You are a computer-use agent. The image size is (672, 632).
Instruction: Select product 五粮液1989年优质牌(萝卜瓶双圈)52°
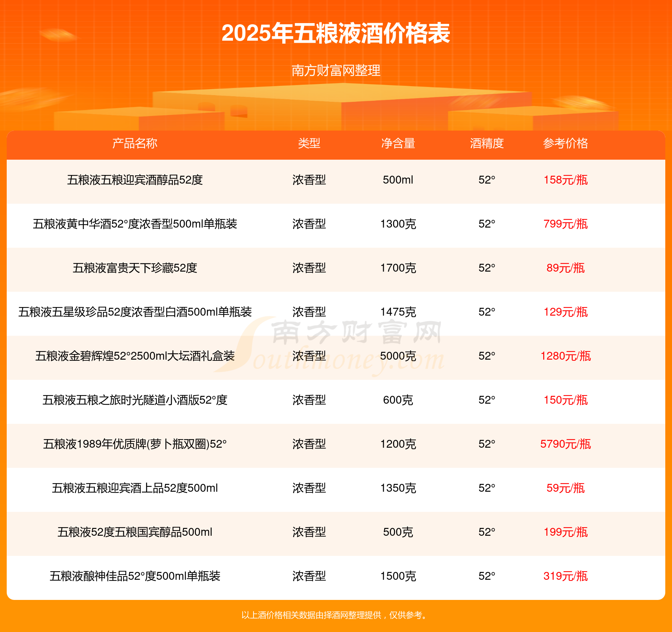[x=135, y=444]
